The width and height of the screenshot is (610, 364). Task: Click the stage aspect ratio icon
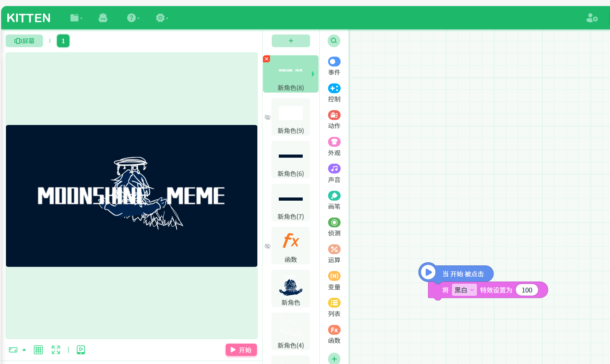(13, 350)
